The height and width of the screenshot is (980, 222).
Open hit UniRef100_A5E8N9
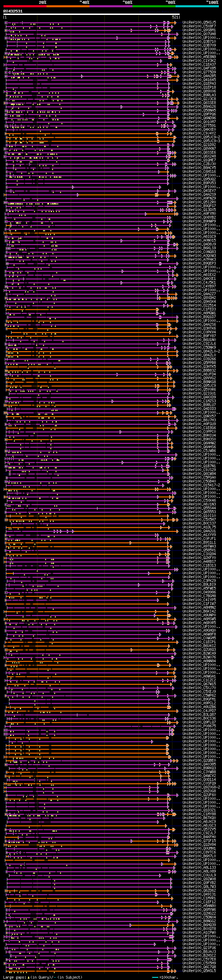tap(199, 57)
